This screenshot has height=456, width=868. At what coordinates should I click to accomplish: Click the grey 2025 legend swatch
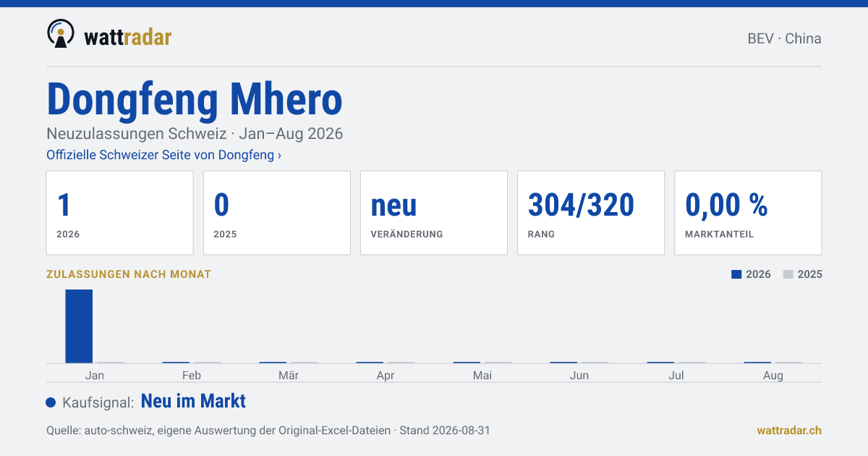pyautogui.click(x=788, y=274)
